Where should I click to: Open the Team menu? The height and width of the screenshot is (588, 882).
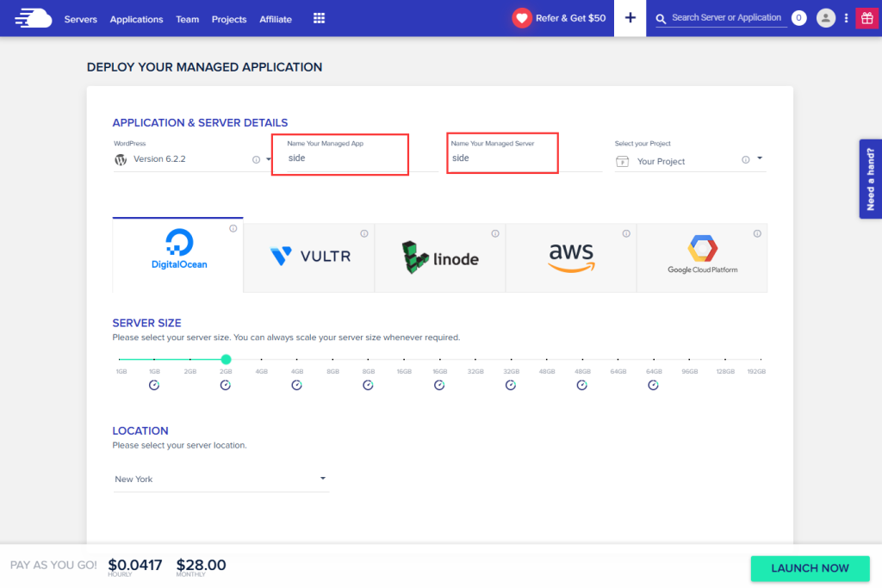[187, 19]
